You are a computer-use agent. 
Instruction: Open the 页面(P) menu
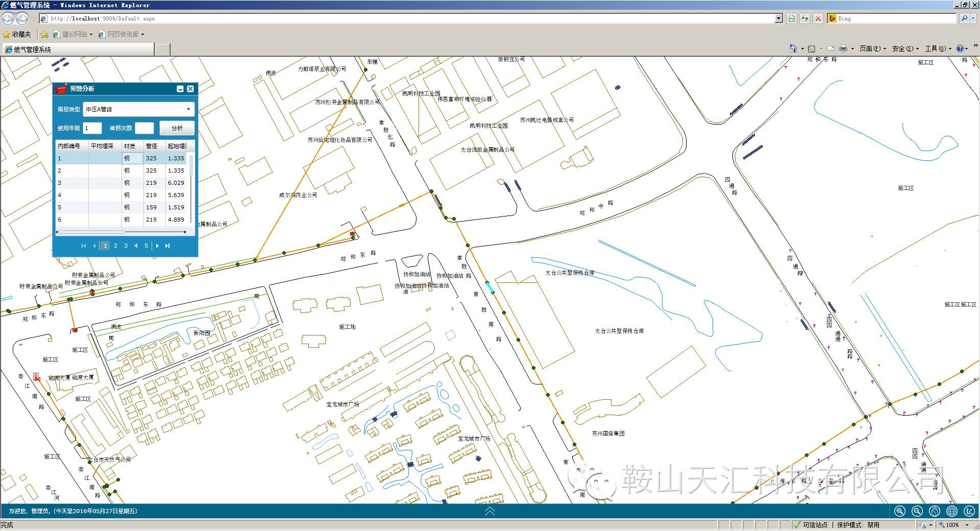(x=873, y=49)
